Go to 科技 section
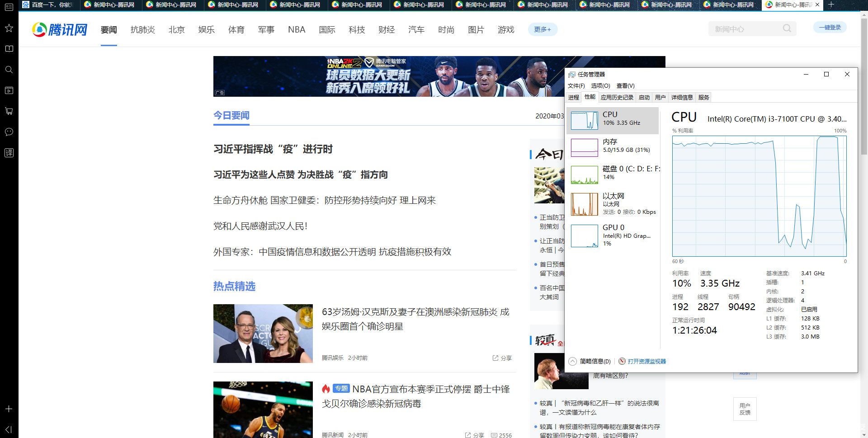Image resolution: width=868 pixels, height=438 pixels. tap(357, 29)
